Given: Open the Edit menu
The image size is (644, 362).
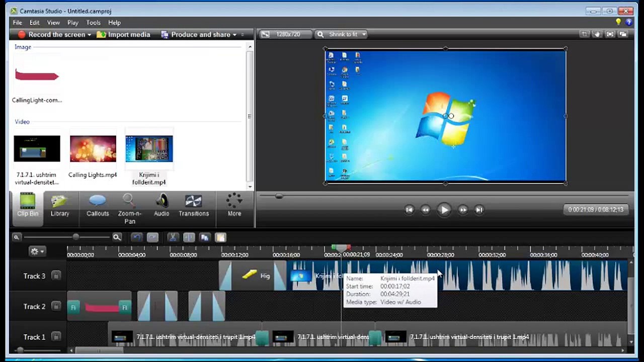Looking at the screenshot, I should coord(34,23).
